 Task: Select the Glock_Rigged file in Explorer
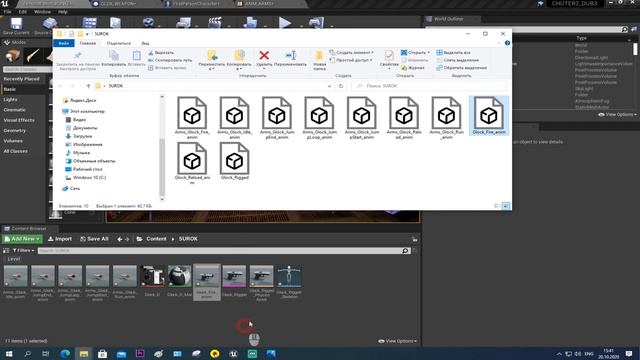point(234,161)
